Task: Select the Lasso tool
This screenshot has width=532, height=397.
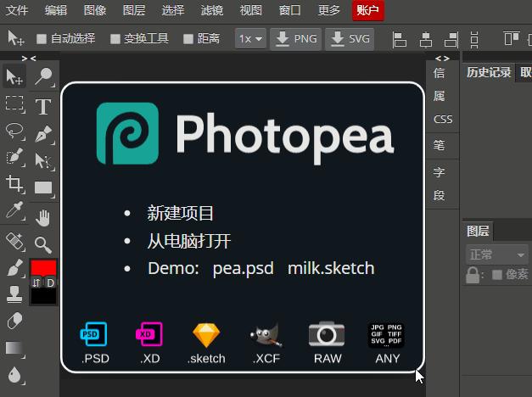Action: 14,131
